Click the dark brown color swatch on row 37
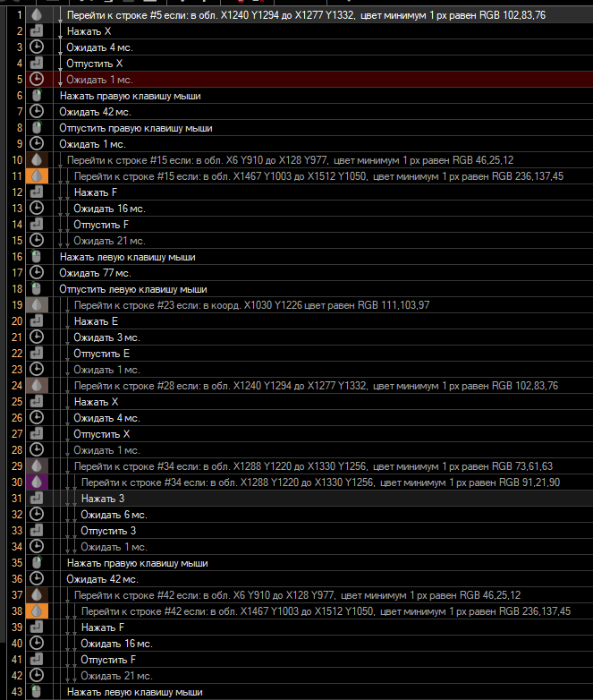Image resolution: width=593 pixels, height=700 pixels. (37, 595)
